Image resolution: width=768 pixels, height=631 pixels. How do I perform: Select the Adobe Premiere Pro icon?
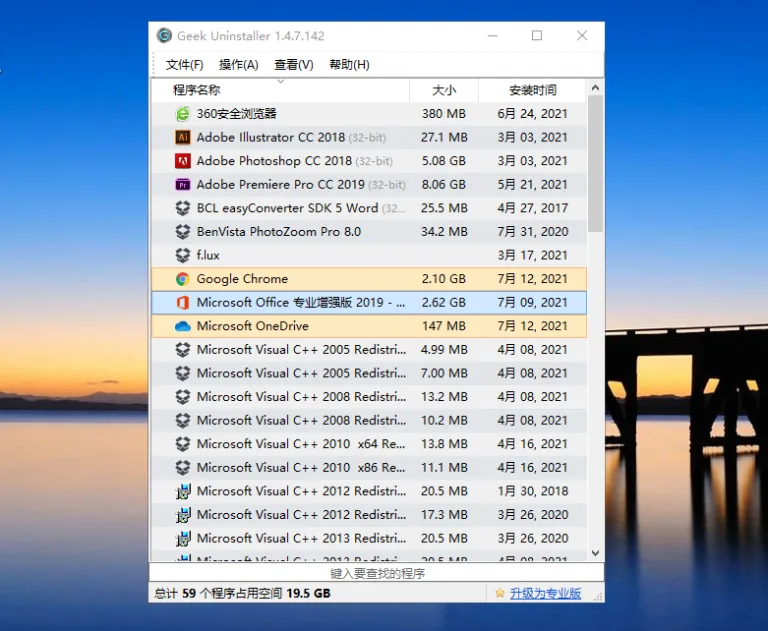pyautogui.click(x=183, y=185)
